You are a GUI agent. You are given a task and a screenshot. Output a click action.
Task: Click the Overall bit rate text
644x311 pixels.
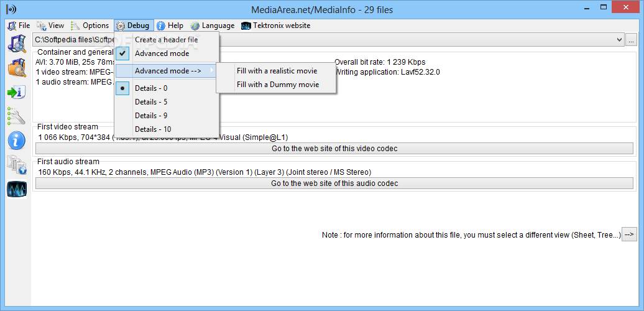[x=380, y=62]
